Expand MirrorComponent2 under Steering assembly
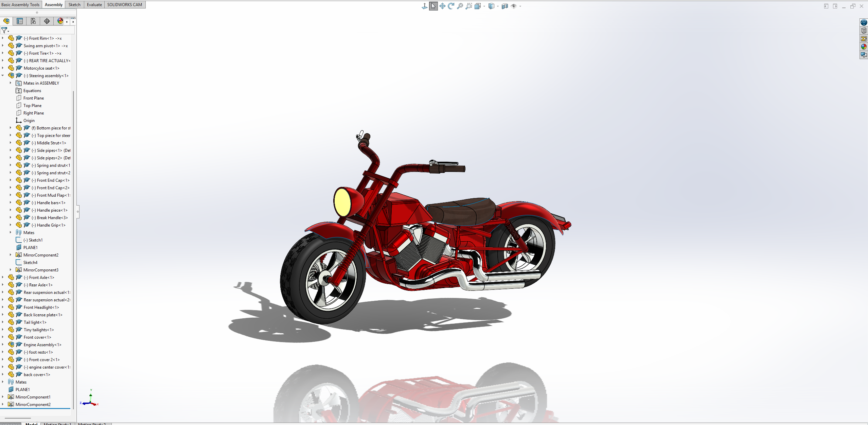 (x=11, y=255)
